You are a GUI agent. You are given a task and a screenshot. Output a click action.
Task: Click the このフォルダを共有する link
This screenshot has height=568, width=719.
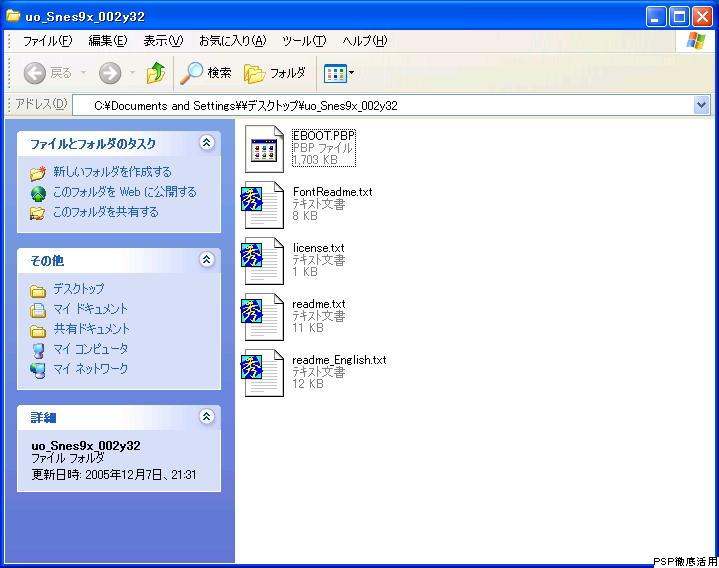click(106, 212)
